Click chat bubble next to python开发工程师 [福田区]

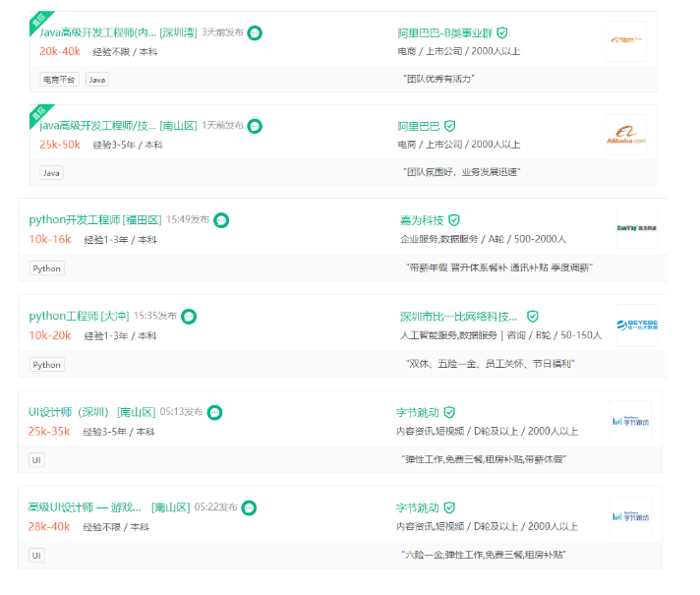[221, 220]
